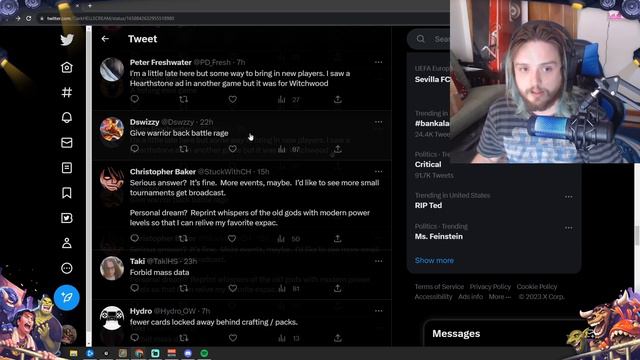Reply to Dswizzy's tweet
This screenshot has width=640, height=360.
point(135,149)
